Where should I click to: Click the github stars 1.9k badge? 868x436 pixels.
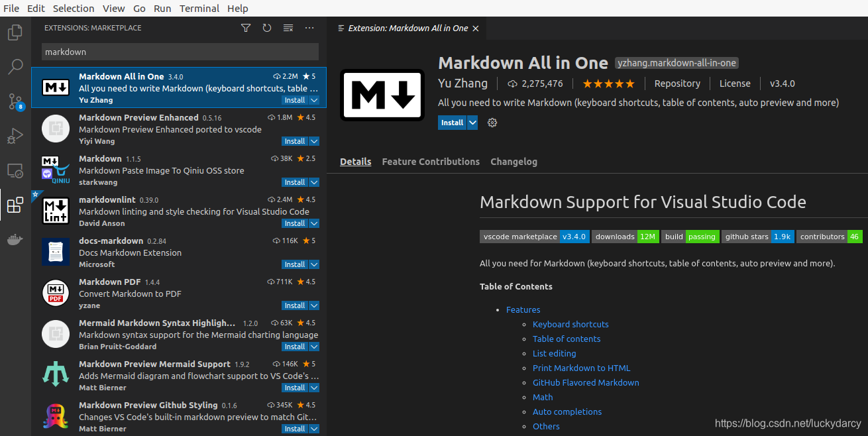[x=757, y=237]
